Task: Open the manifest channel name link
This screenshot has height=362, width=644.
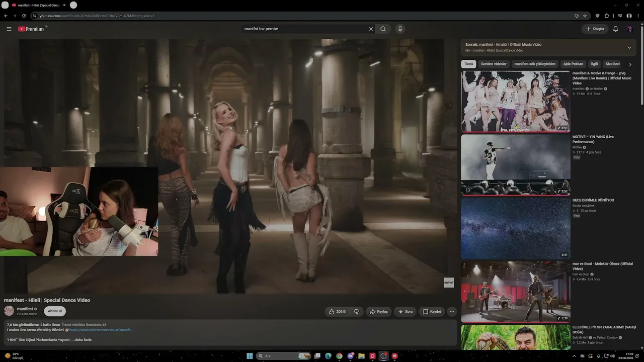Action: (x=25, y=309)
